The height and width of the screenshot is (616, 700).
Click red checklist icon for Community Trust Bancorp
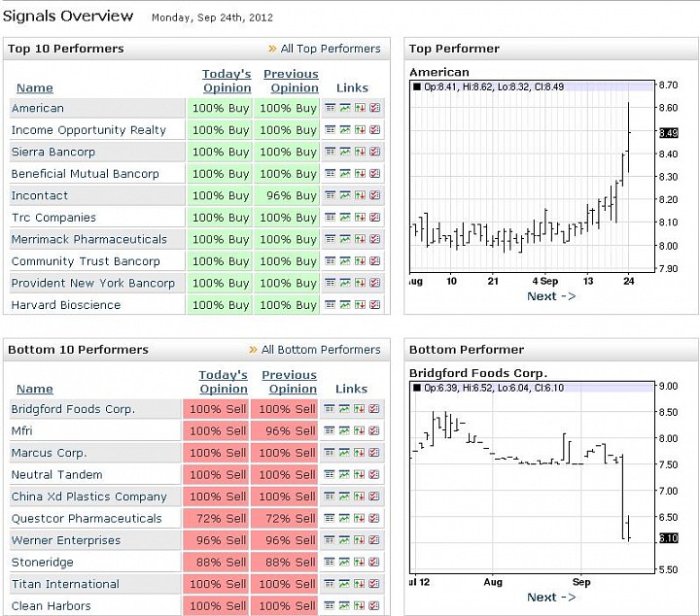click(375, 261)
